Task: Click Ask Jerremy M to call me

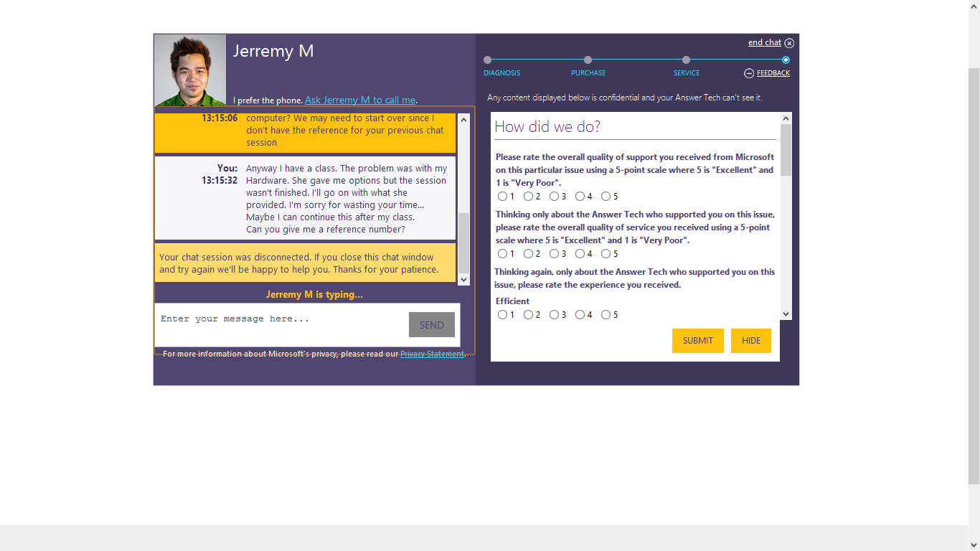Action: (x=360, y=100)
